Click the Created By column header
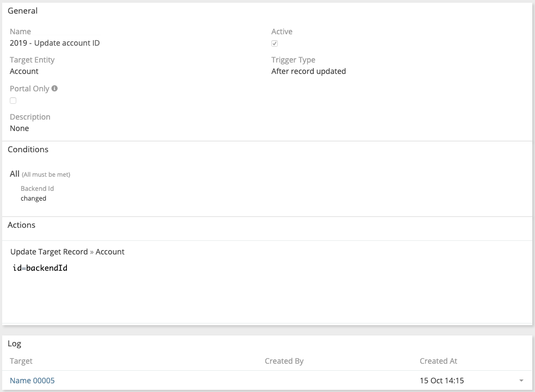This screenshot has height=392, width=535. pyautogui.click(x=284, y=361)
